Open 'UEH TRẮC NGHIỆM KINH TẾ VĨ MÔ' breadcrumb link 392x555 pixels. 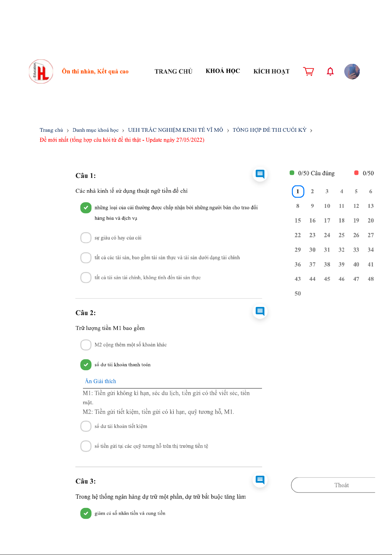175,130
